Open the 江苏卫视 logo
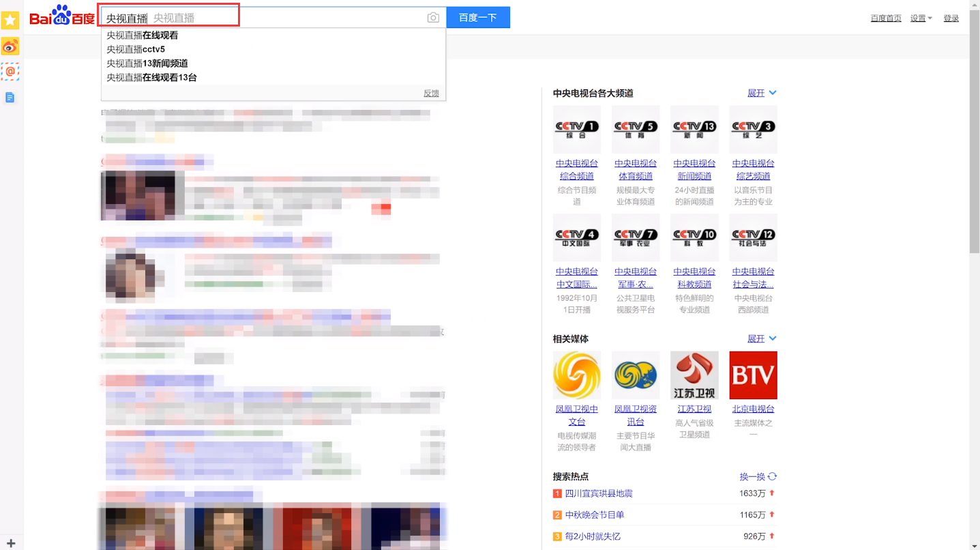 click(x=694, y=375)
